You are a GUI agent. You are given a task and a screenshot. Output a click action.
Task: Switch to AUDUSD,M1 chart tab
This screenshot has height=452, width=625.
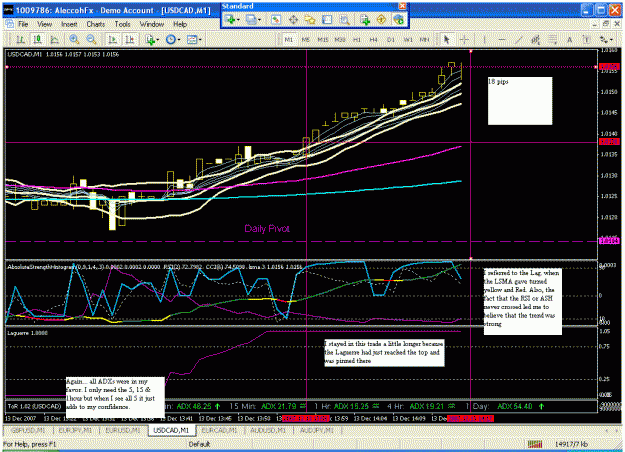(x=267, y=430)
